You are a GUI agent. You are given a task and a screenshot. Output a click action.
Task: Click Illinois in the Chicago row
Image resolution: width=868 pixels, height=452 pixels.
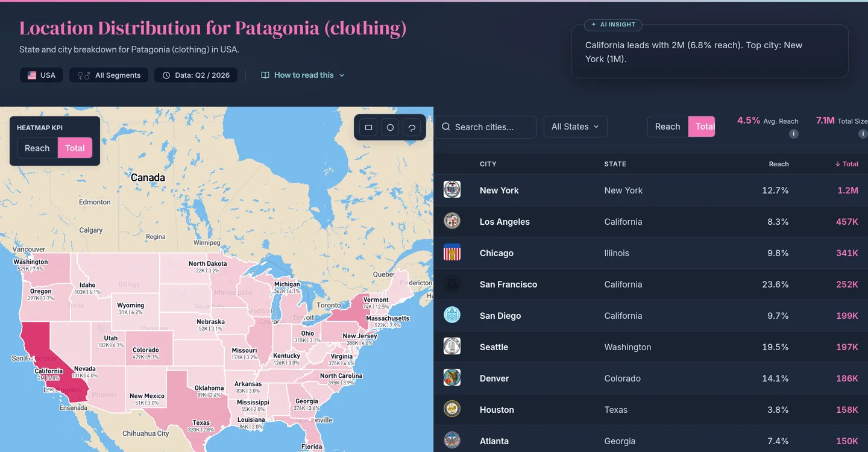tap(617, 253)
